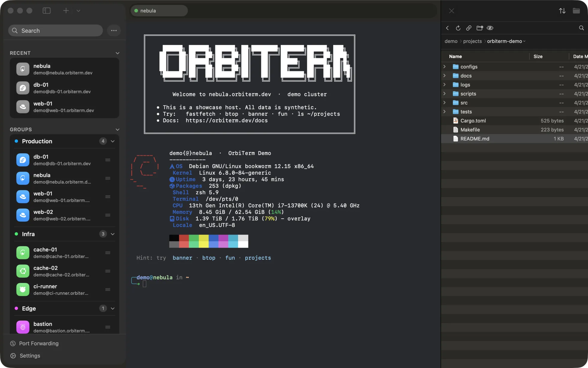Click the reorder handle on bastion row
This screenshot has width=588, height=368.
coord(108,327)
